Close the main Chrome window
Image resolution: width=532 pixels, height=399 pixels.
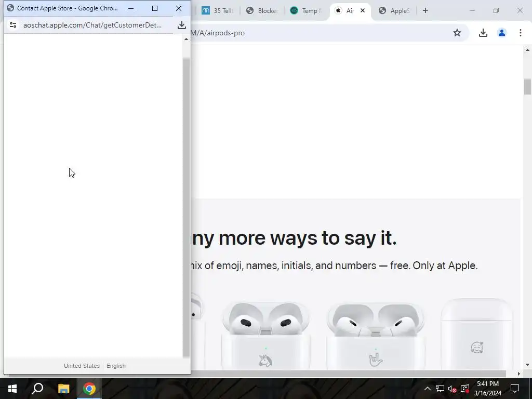[520, 10]
